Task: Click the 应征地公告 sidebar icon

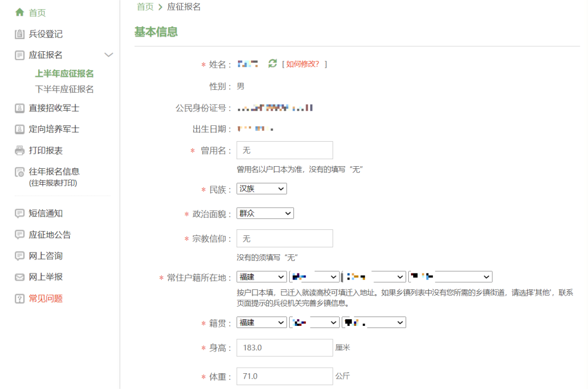Action: coord(18,234)
